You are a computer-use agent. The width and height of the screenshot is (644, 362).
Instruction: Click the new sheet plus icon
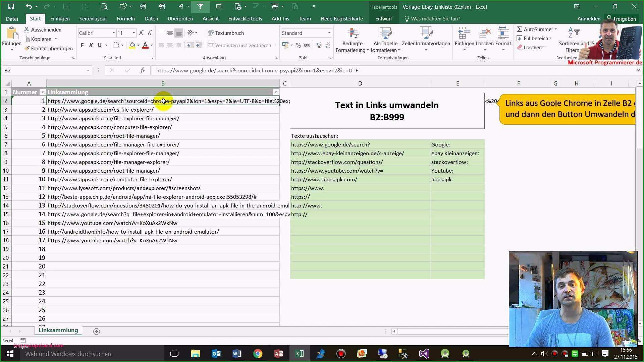pos(97,331)
